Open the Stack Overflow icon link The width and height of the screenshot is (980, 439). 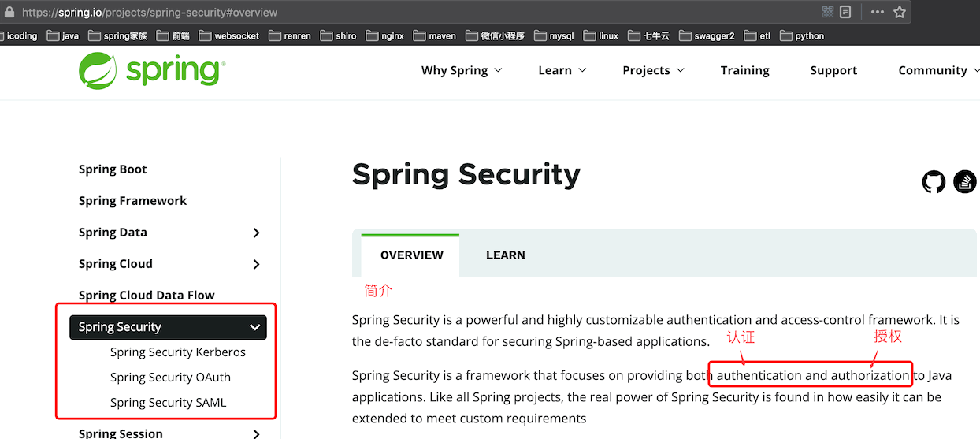point(965,182)
